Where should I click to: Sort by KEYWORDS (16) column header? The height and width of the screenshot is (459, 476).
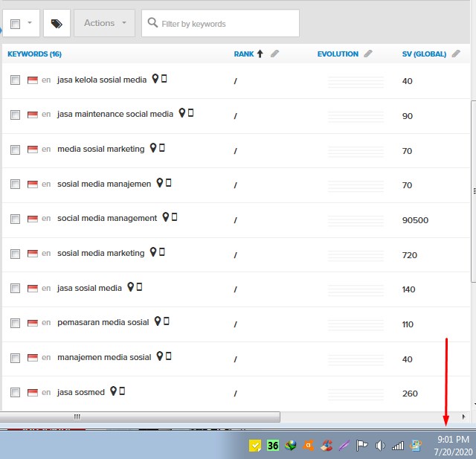pos(34,54)
